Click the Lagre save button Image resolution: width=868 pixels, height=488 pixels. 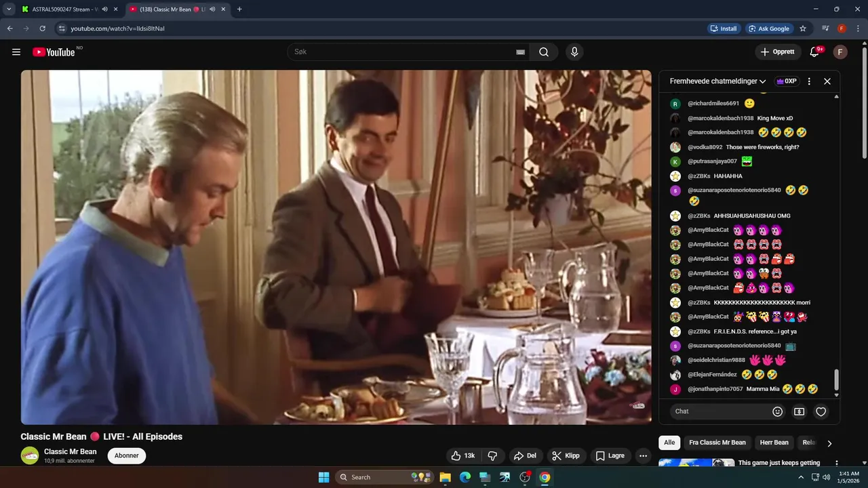pos(610,455)
